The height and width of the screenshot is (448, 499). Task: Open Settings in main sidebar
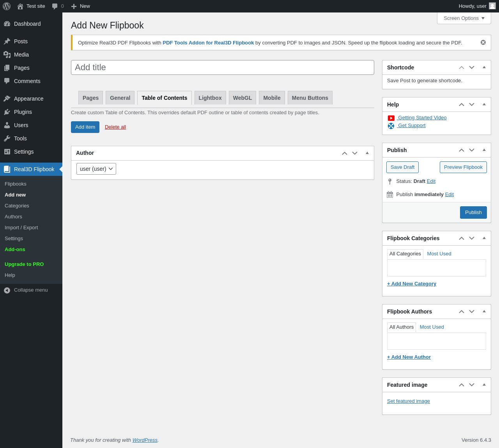pos(31,152)
